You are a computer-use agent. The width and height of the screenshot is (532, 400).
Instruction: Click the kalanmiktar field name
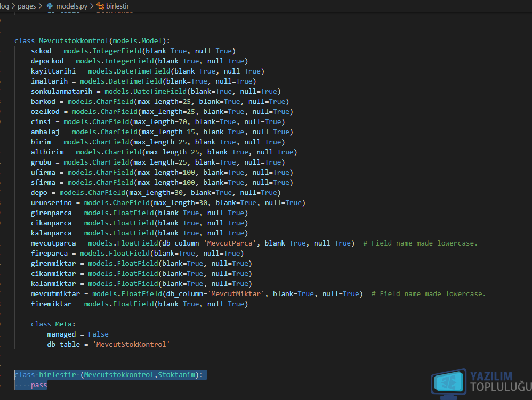tap(53, 284)
